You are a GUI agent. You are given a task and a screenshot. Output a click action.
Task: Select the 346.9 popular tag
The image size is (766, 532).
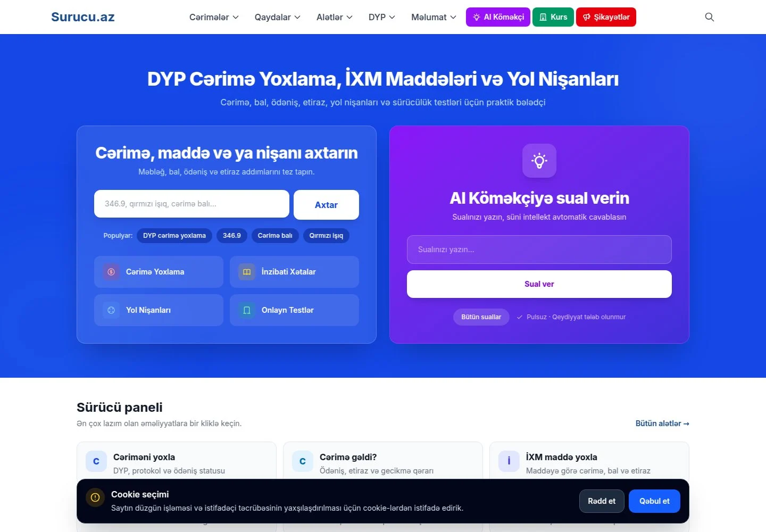pos(232,236)
